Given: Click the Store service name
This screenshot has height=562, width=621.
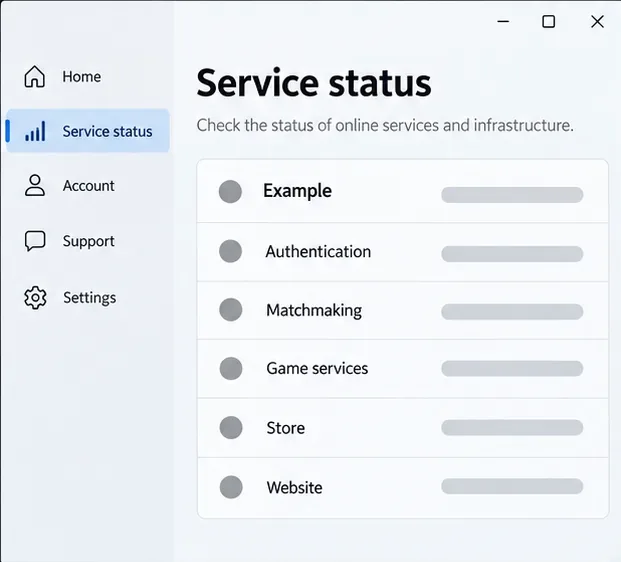Looking at the screenshot, I should tap(286, 428).
